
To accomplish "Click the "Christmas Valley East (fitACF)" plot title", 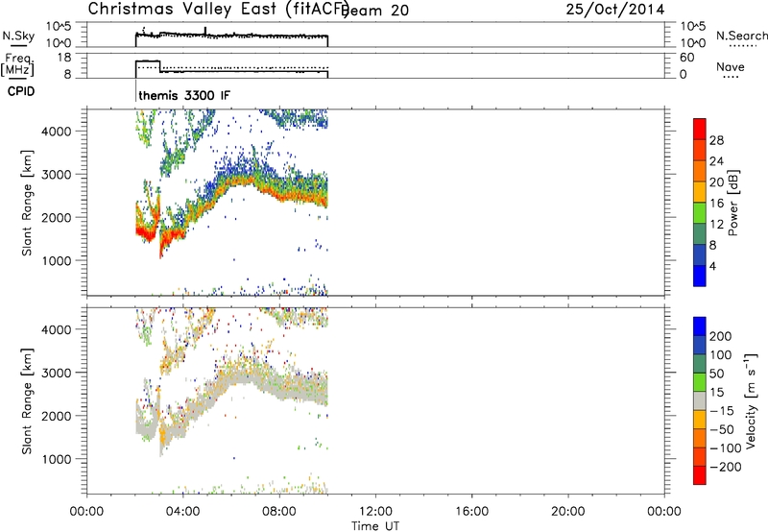I will coord(219,10).
